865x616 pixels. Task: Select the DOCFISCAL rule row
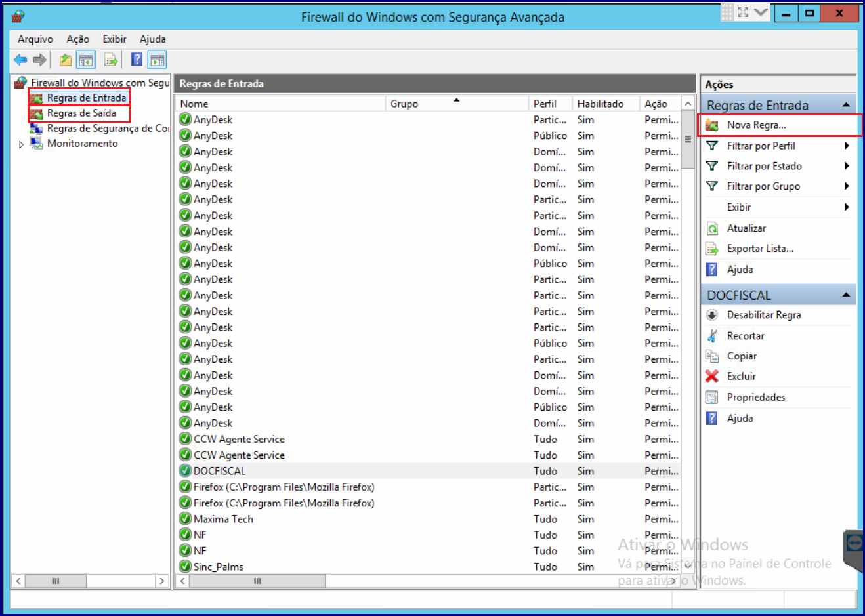pos(427,471)
